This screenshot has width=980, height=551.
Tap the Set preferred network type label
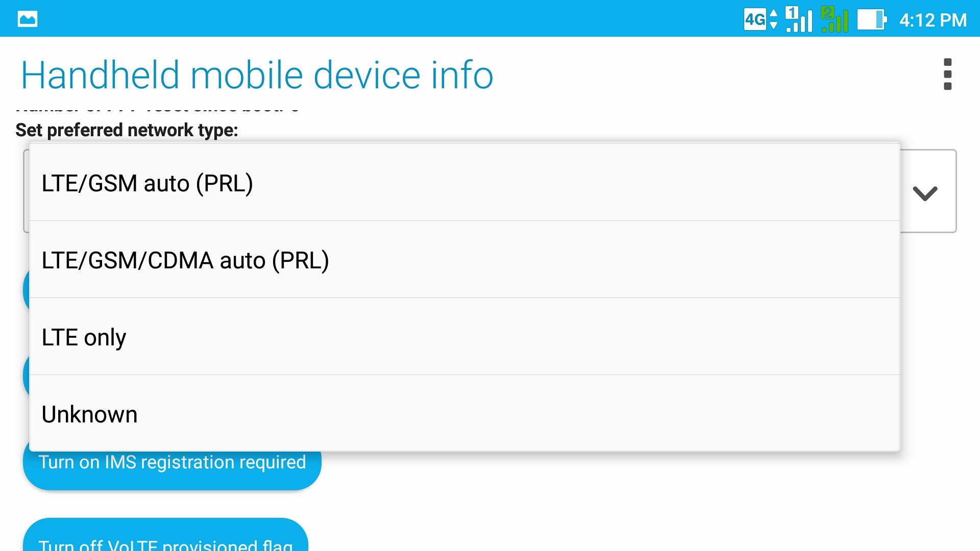[x=127, y=130]
